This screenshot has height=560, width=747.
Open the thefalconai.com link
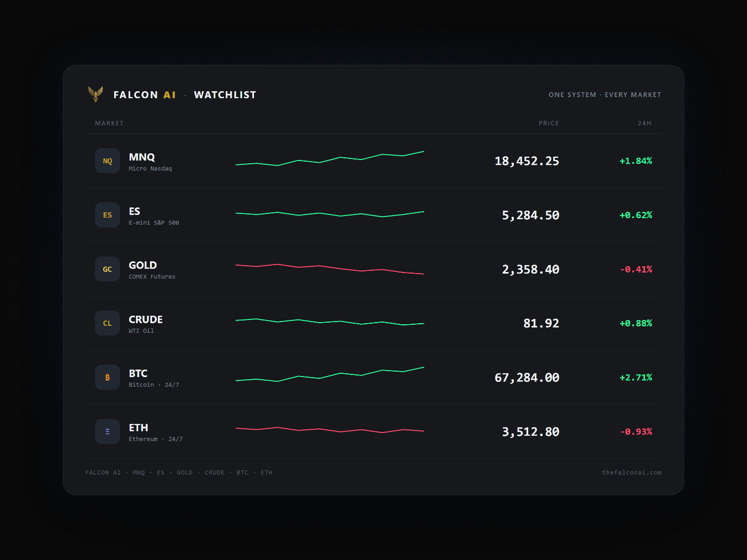[x=632, y=473]
